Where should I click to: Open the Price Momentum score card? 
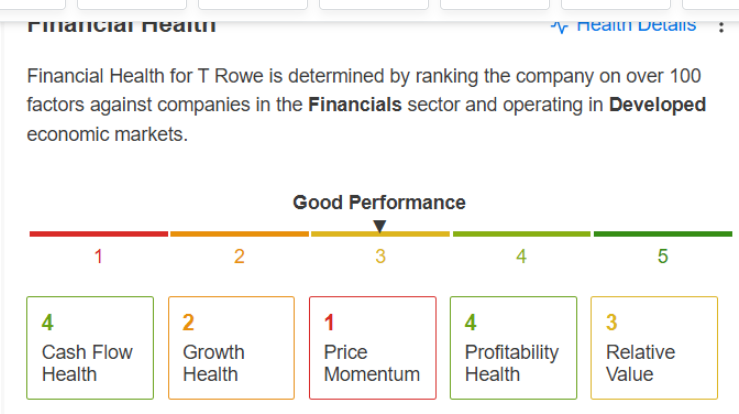(373, 348)
